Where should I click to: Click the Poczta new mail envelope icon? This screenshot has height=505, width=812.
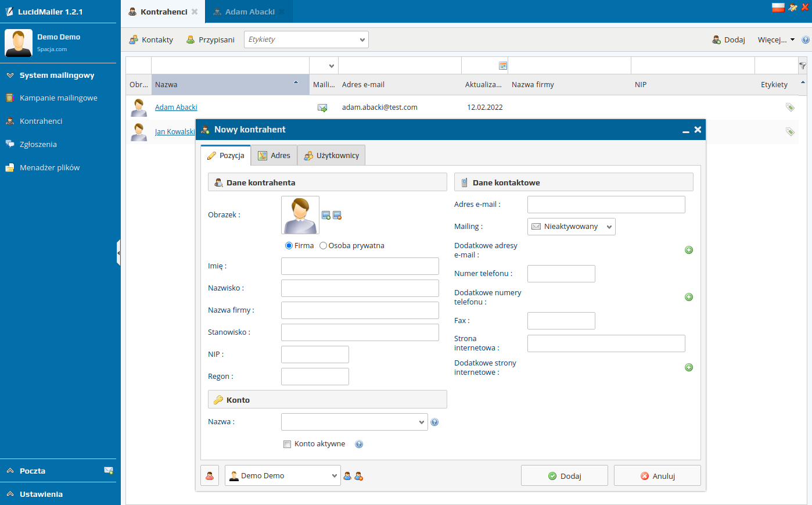pyautogui.click(x=109, y=471)
